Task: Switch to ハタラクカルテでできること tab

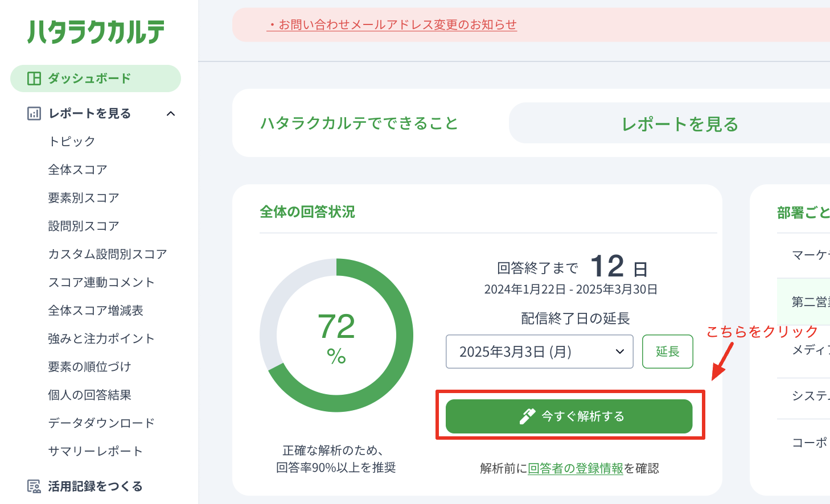Action: click(x=359, y=123)
